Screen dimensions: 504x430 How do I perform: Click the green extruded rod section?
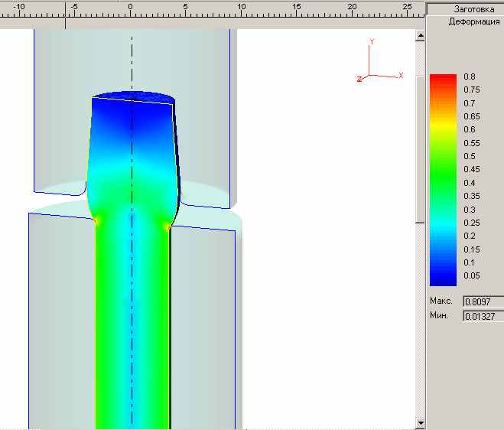point(132,325)
